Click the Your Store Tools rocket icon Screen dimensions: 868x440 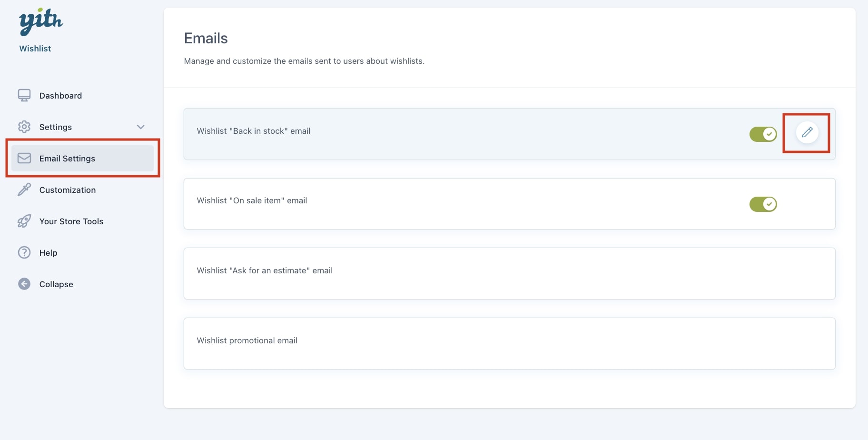pyautogui.click(x=24, y=221)
